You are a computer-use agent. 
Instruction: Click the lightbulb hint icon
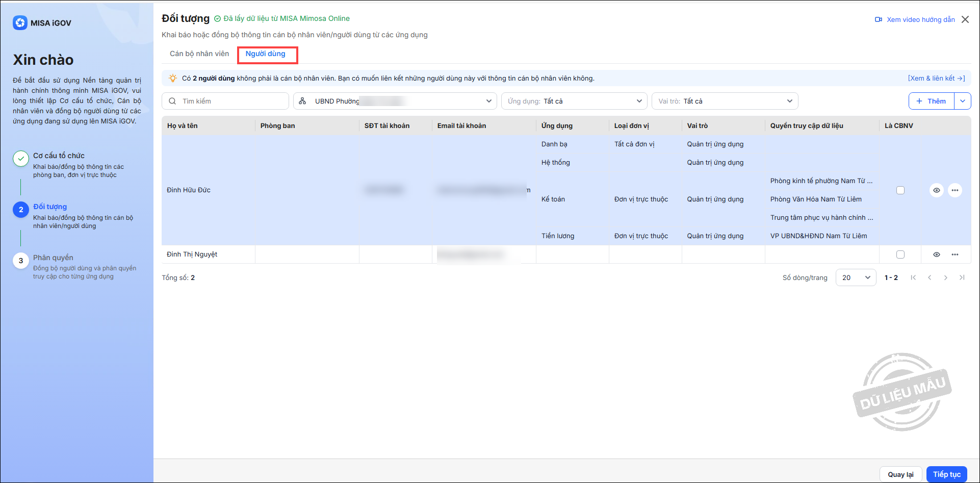(173, 78)
